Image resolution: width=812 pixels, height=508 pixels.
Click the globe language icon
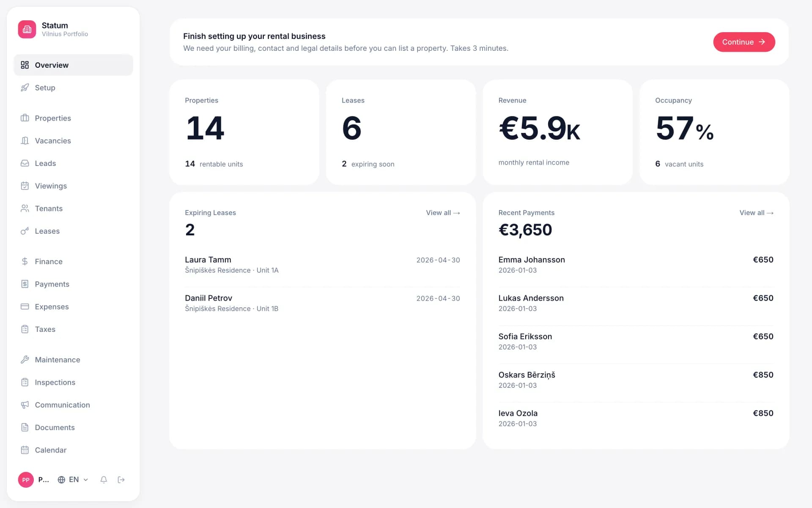pyautogui.click(x=61, y=480)
